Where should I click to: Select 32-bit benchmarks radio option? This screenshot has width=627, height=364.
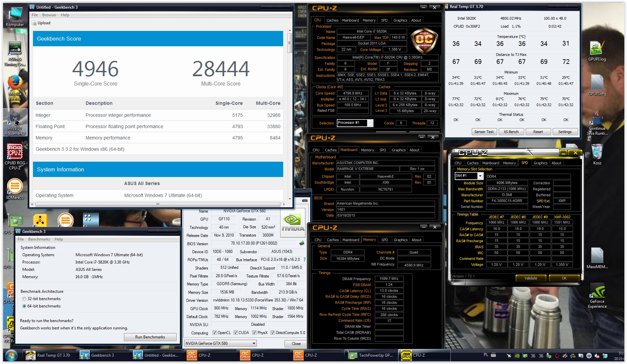tap(24, 299)
